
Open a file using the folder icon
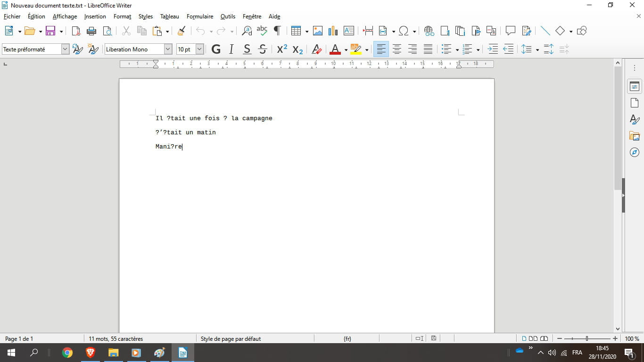[x=30, y=31]
